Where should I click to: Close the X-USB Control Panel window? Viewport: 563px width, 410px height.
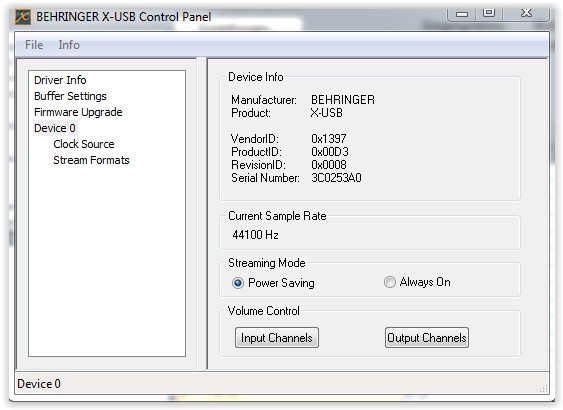coord(526,13)
